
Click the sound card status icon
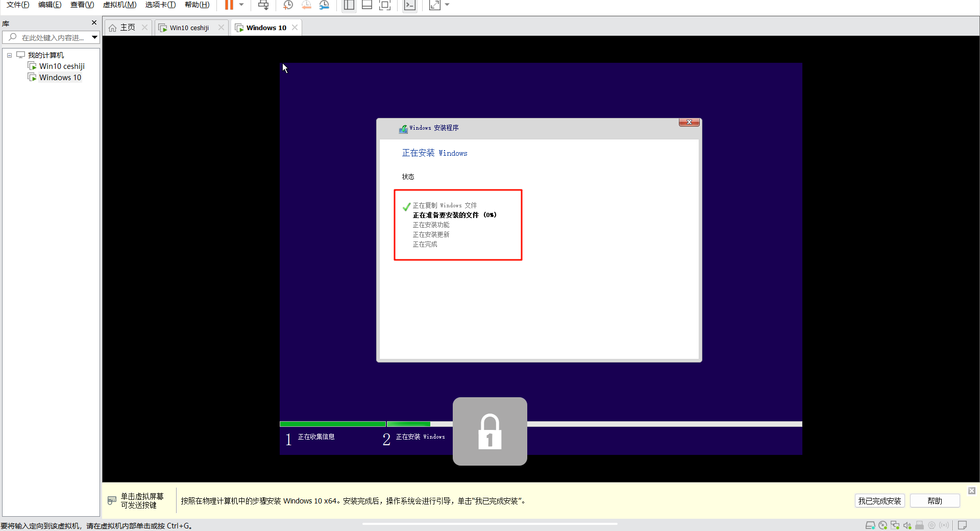click(x=907, y=525)
